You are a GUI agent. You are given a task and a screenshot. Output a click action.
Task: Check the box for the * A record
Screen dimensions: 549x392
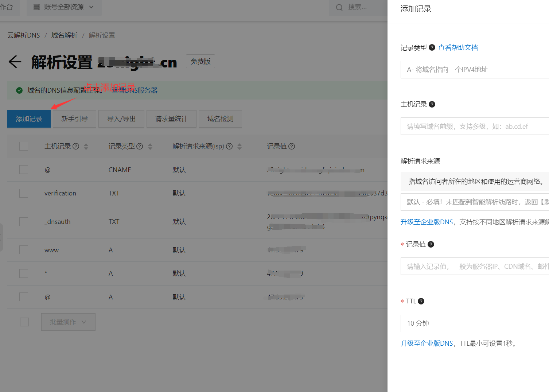(x=24, y=273)
